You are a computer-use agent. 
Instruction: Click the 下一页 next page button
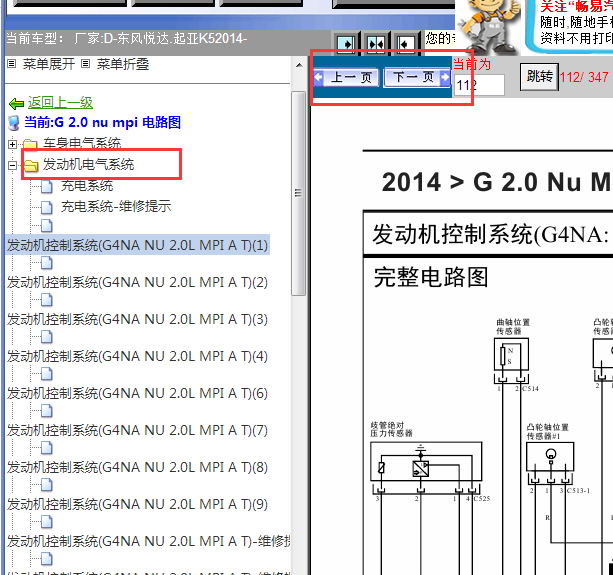tap(417, 77)
